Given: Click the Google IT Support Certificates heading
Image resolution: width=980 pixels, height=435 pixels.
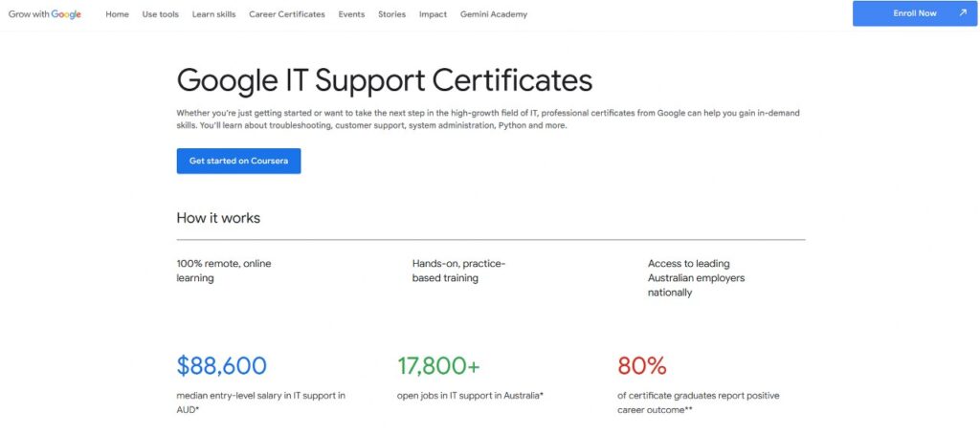Looking at the screenshot, I should click(384, 79).
